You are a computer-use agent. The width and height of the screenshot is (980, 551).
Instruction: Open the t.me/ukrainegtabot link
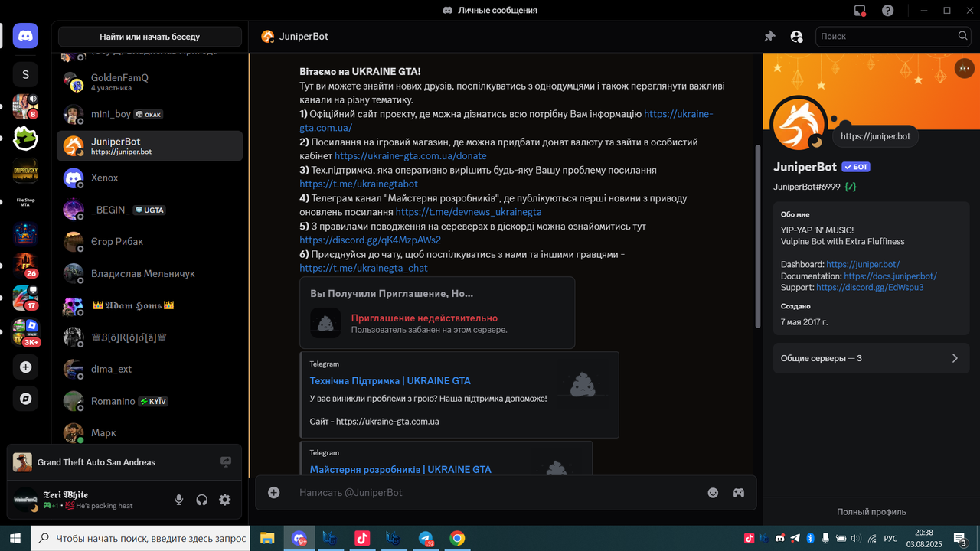pyautogui.click(x=358, y=184)
